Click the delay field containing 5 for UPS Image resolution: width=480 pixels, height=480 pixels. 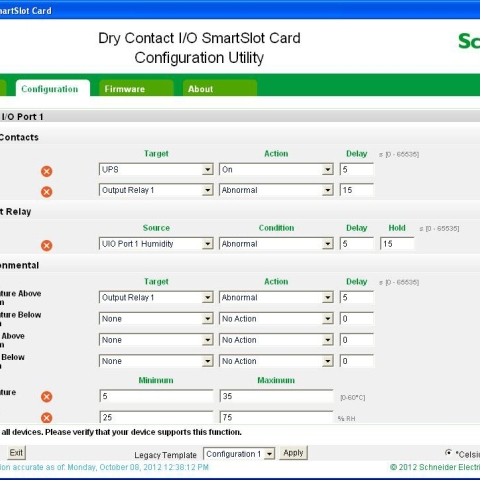357,170
